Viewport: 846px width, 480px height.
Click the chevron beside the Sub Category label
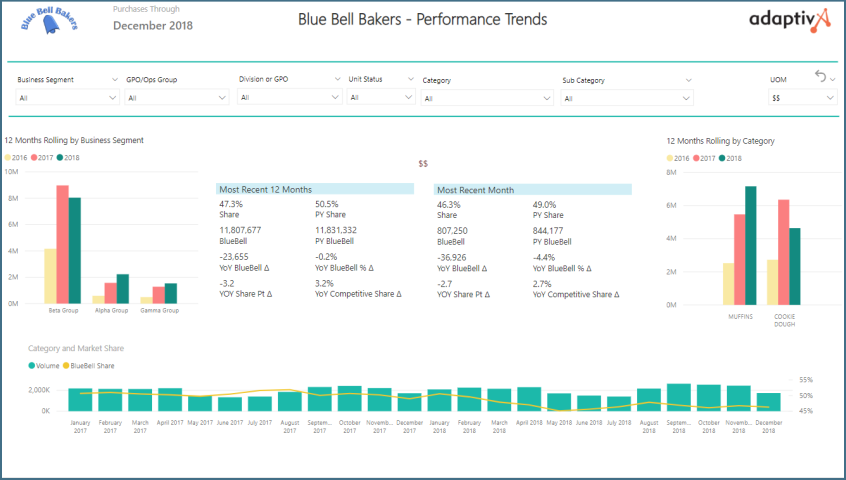(688, 80)
